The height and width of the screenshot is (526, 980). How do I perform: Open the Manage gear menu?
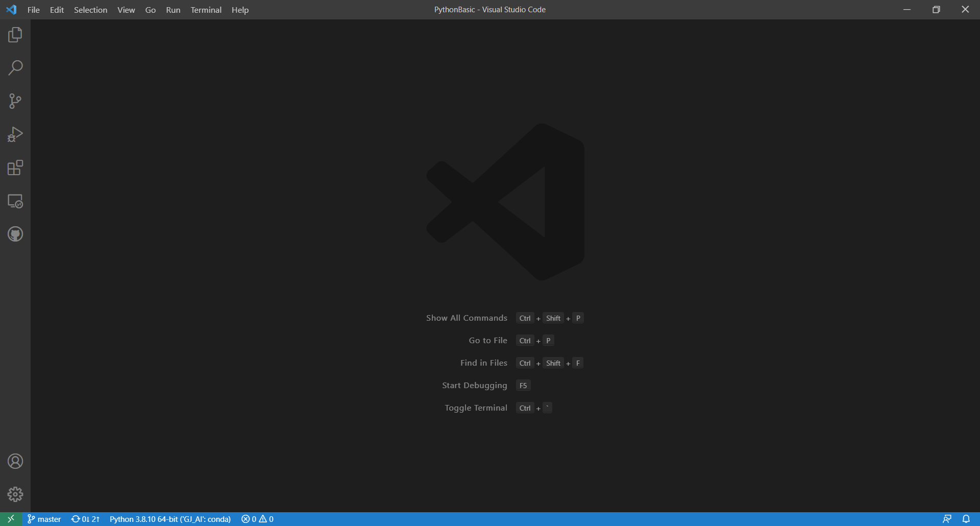[15, 494]
